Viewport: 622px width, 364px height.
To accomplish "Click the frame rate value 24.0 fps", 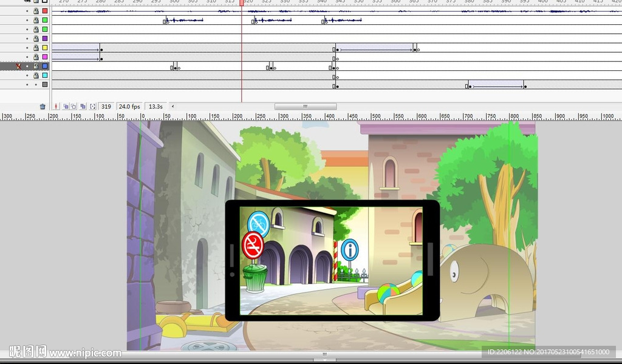I will click(129, 106).
